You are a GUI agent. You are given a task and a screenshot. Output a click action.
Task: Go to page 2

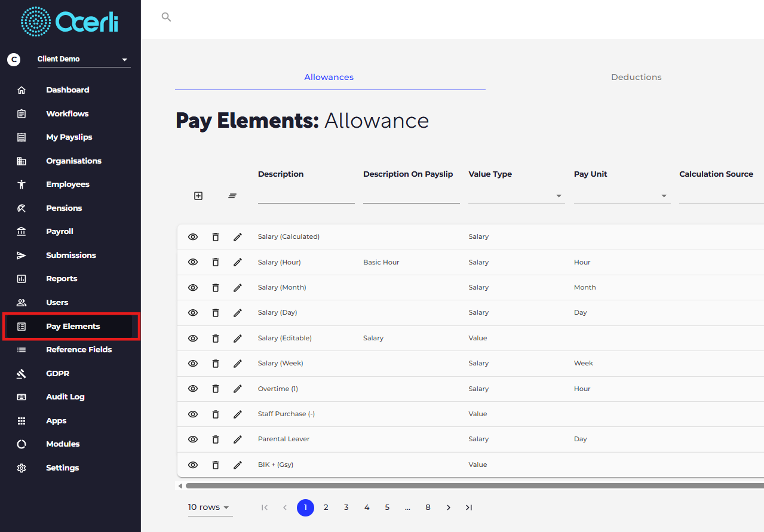click(326, 508)
